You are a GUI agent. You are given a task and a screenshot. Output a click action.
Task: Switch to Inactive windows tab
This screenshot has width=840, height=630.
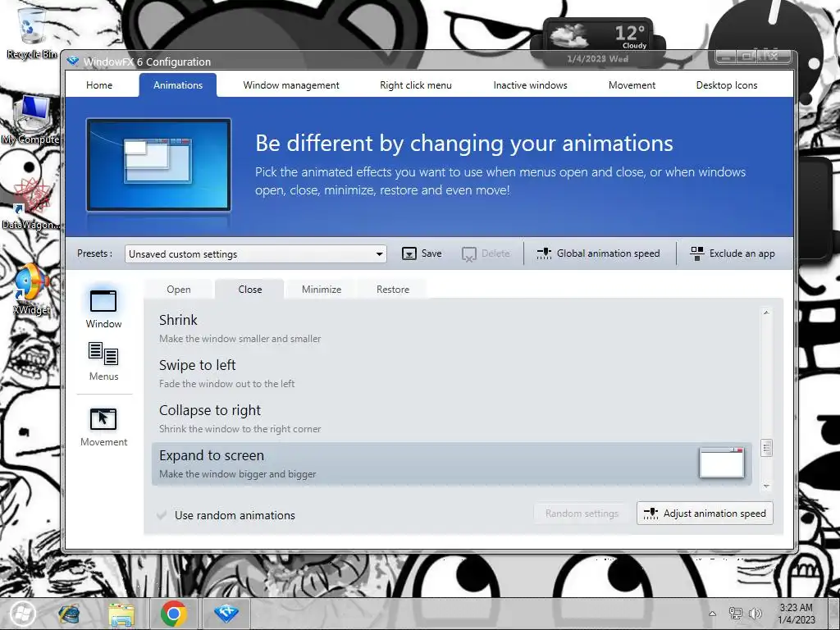point(531,85)
